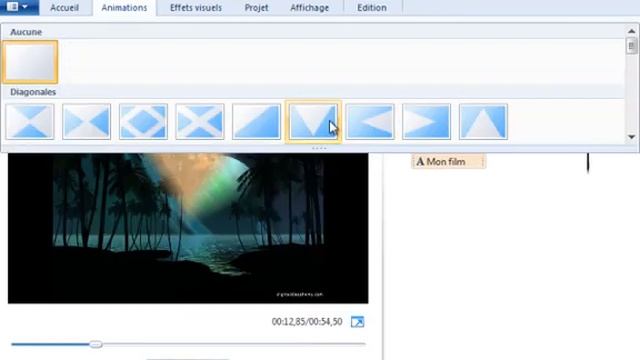Open the Edition tab

372,8
